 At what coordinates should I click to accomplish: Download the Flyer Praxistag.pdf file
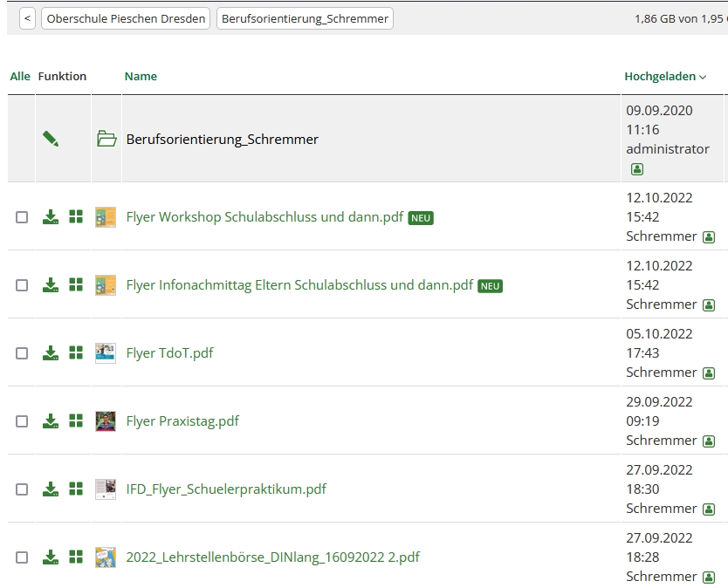(x=51, y=421)
